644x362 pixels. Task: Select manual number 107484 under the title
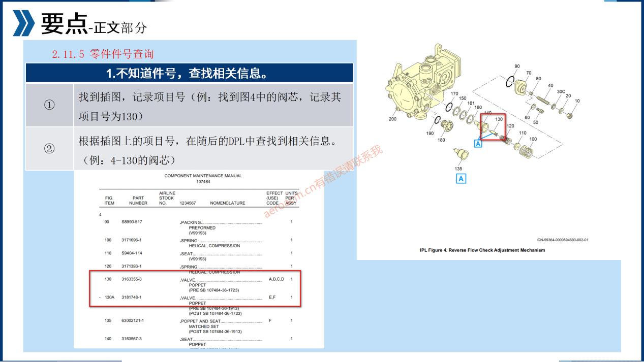click(203, 182)
